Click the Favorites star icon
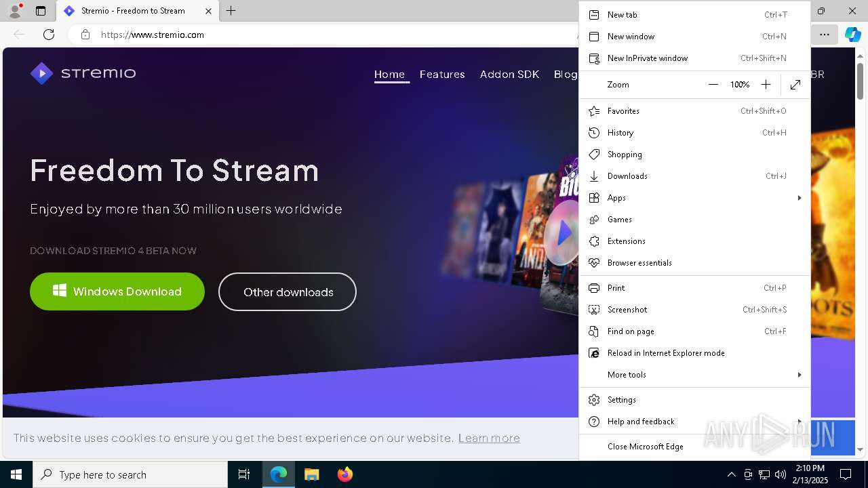The height and width of the screenshot is (488, 868). click(x=594, y=111)
